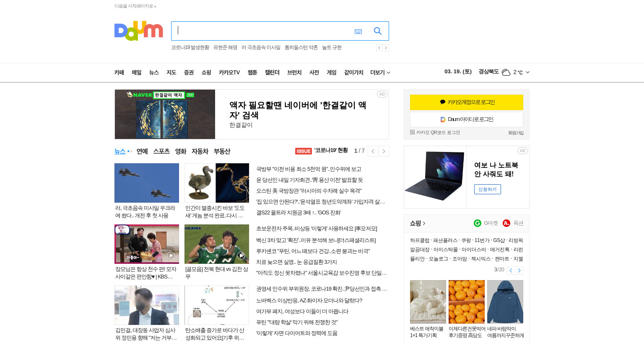Open 증권 in the navigation bar
This screenshot has height=345, width=644.
pos(189,72)
